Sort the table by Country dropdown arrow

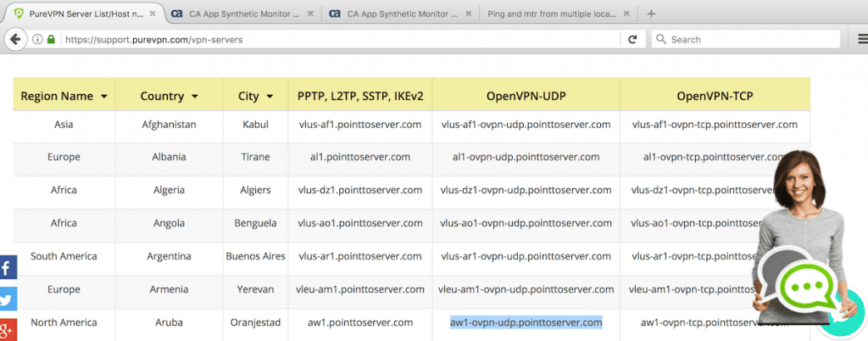(x=195, y=97)
